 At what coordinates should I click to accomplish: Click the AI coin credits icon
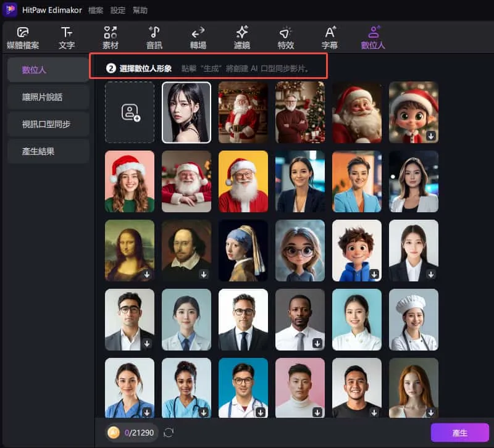(x=113, y=433)
